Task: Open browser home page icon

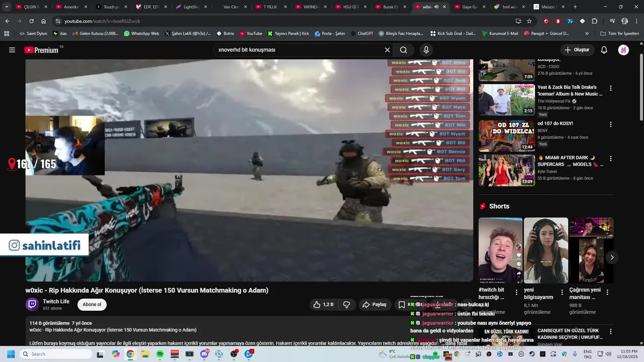Action: pyautogui.click(x=43, y=21)
